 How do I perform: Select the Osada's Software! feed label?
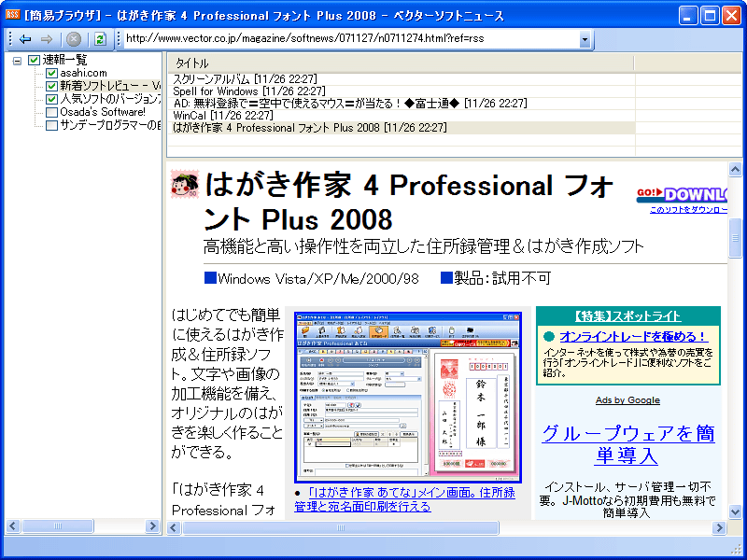(x=103, y=112)
